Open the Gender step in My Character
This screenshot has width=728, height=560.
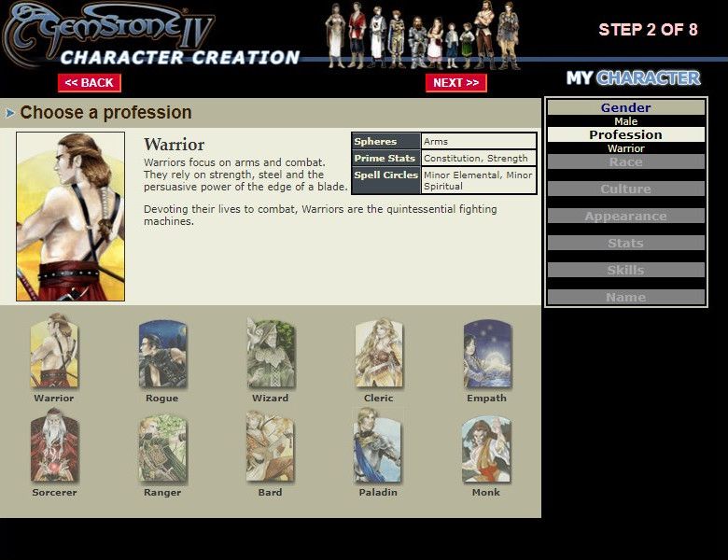625,108
